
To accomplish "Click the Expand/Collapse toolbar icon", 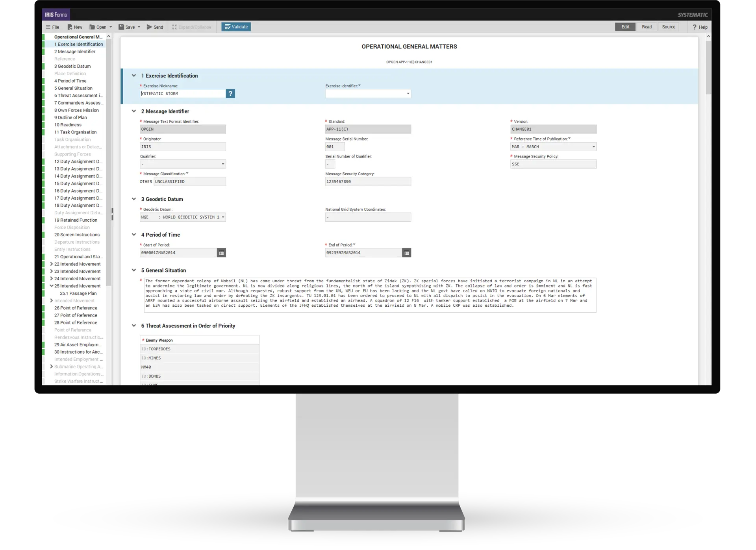I will (189, 26).
